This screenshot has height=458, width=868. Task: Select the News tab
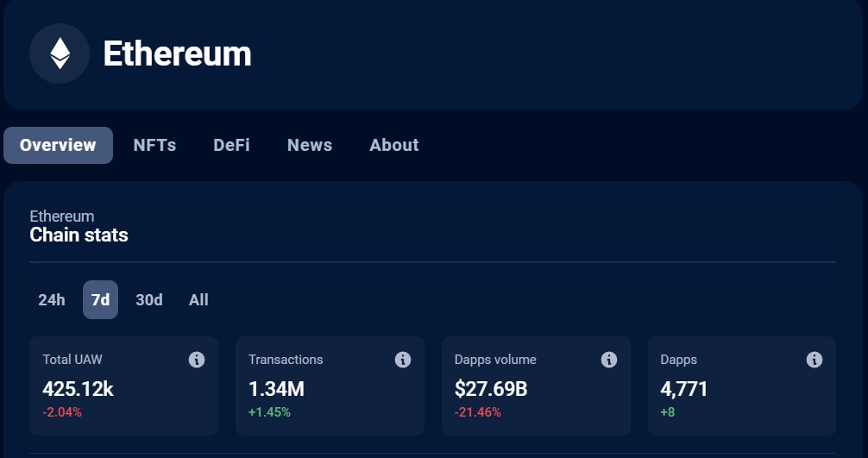coord(310,146)
